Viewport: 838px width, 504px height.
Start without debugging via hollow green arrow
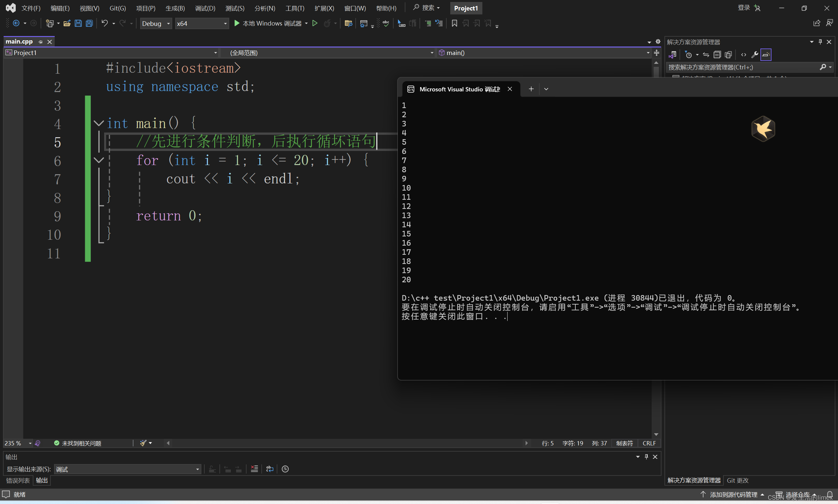315,23
